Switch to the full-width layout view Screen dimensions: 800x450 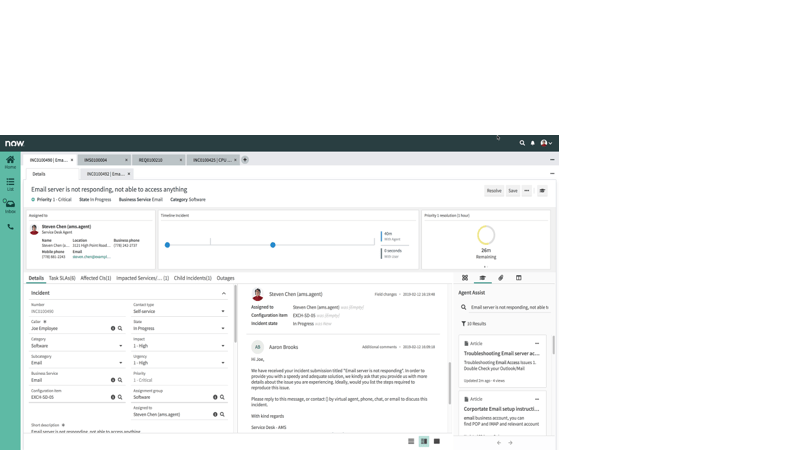point(437,441)
